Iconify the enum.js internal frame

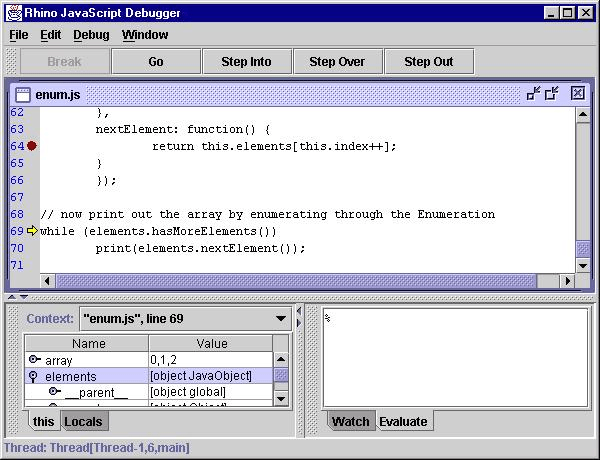click(x=533, y=93)
